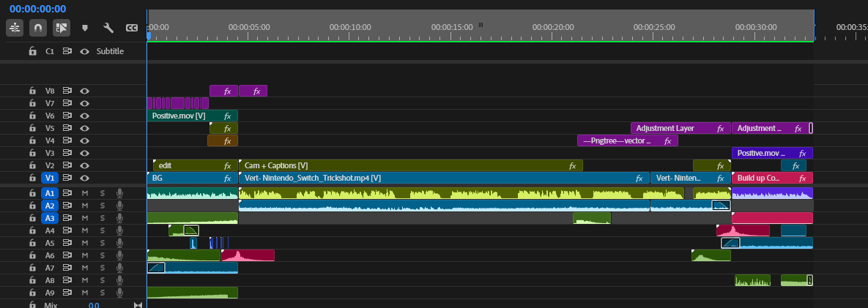Toggle sync lock on V4 track

(x=67, y=140)
